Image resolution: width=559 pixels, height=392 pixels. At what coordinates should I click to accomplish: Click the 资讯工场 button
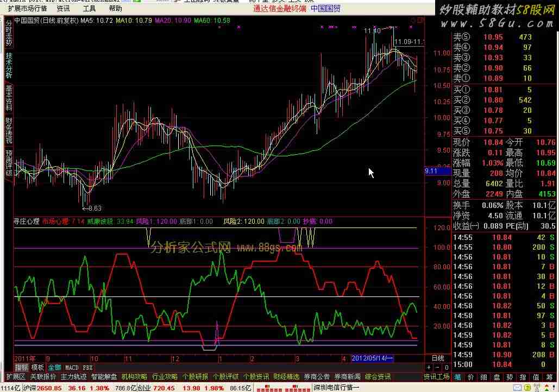point(436,376)
